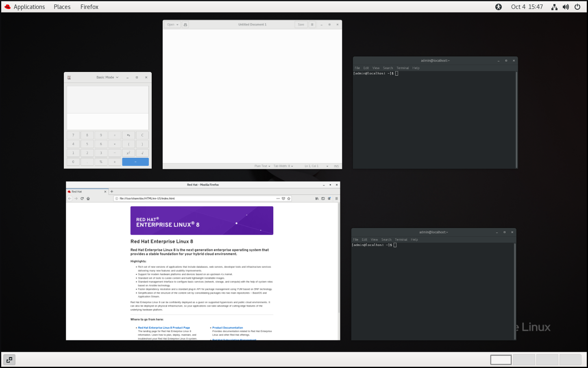Click the wired network status icon
This screenshot has height=368, width=588.
click(x=554, y=7)
